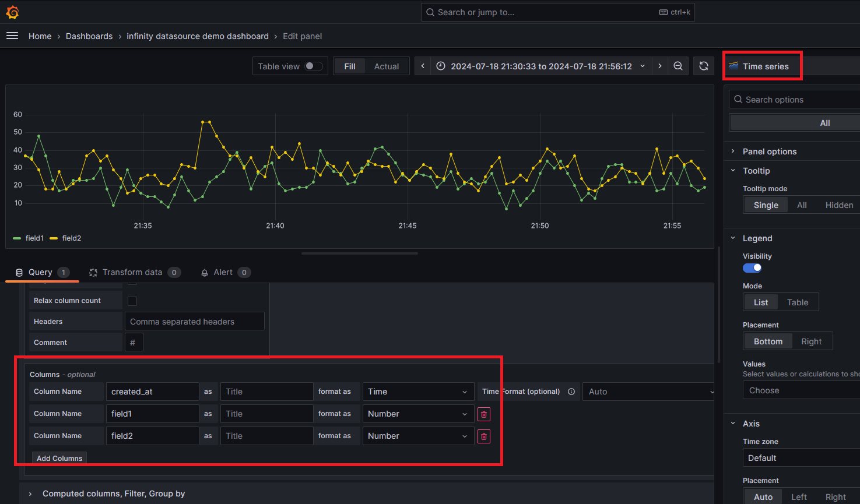Switch to the Alert tab
The image size is (860, 504).
[x=225, y=272]
